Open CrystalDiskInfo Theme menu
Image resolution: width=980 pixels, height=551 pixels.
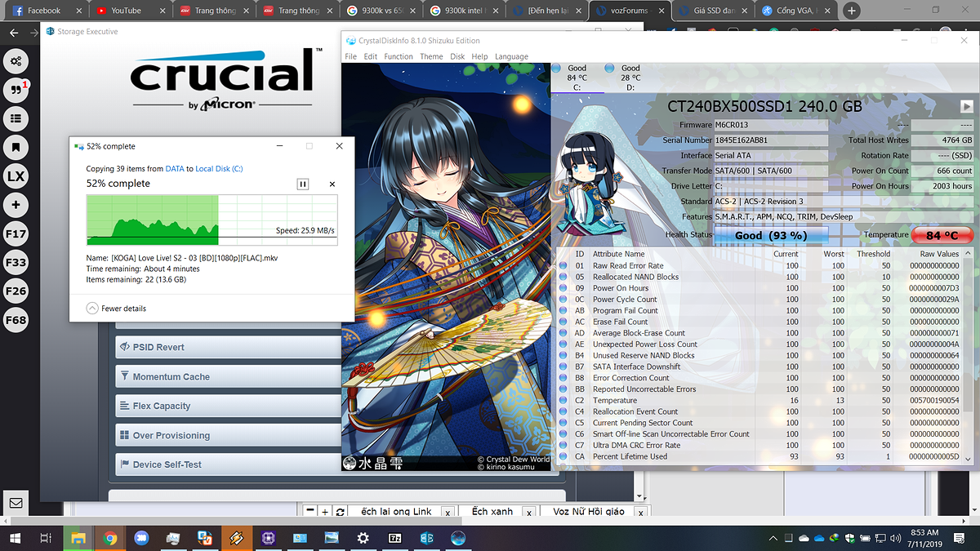pyautogui.click(x=431, y=56)
